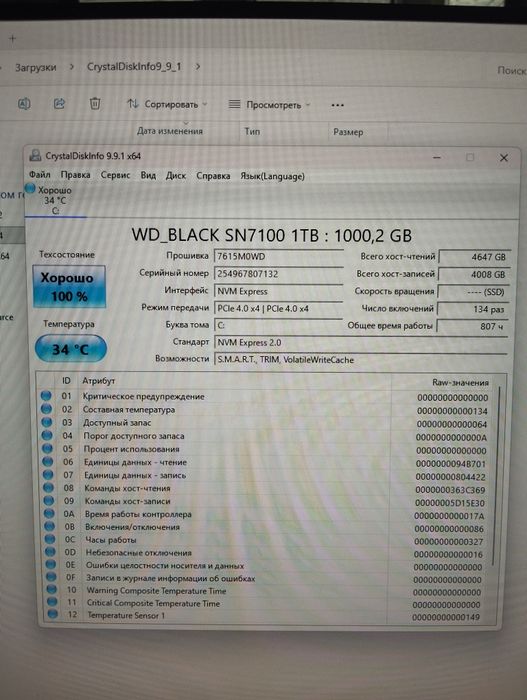Click the Режим передачи value PCIe 4.0 x4
Viewport: 527px width, 700px height.
(x=279, y=308)
